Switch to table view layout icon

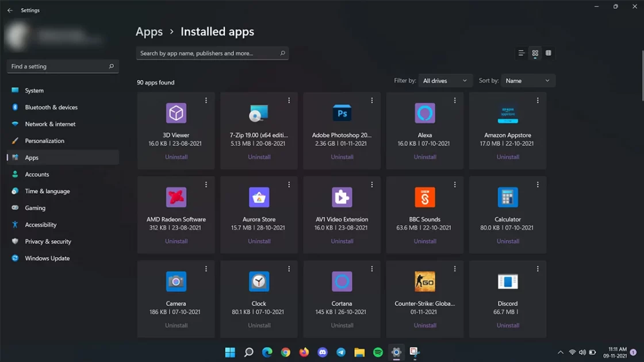tap(549, 53)
